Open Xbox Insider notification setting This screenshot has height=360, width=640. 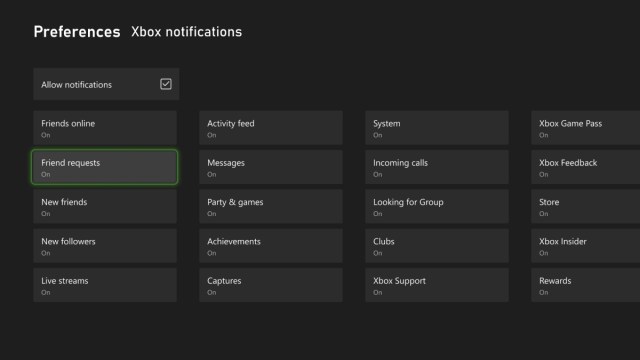coord(586,246)
